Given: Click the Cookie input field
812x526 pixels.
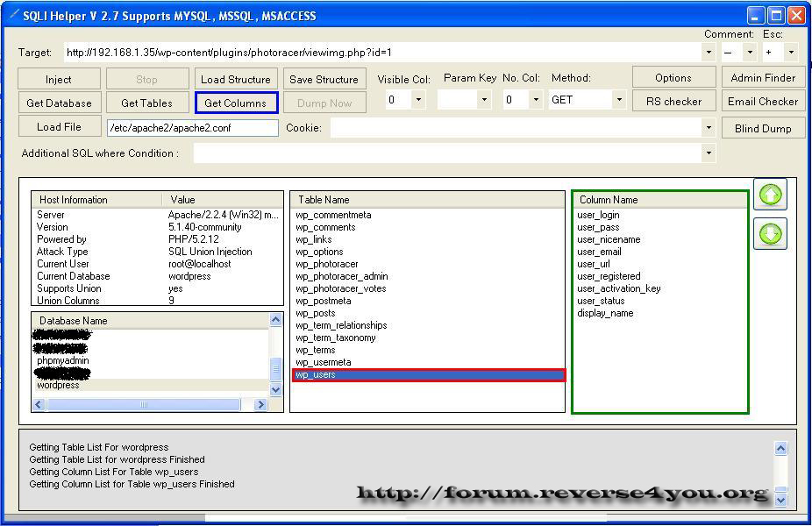Looking at the screenshot, I should pos(516,127).
